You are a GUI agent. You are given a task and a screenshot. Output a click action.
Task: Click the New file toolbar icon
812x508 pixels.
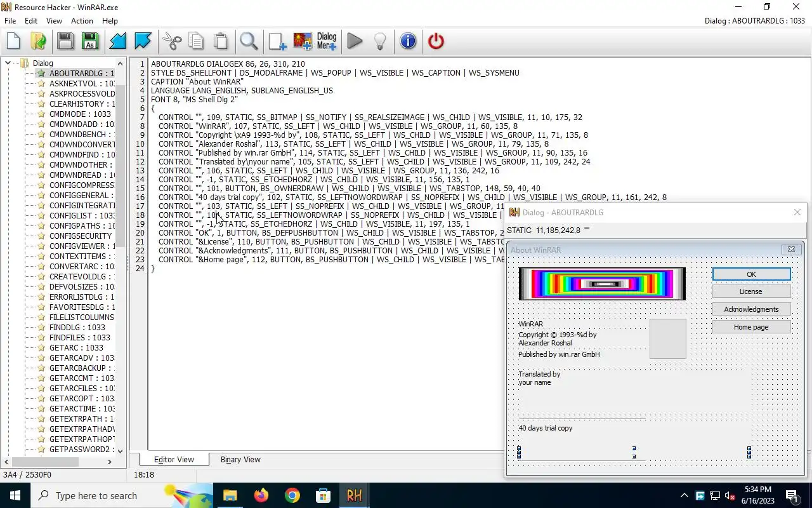(13, 41)
